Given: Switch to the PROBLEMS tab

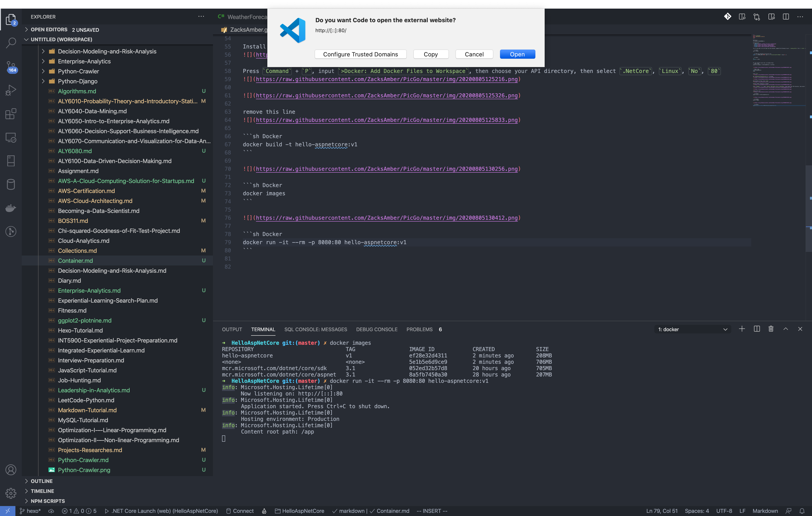Looking at the screenshot, I should click(x=419, y=329).
